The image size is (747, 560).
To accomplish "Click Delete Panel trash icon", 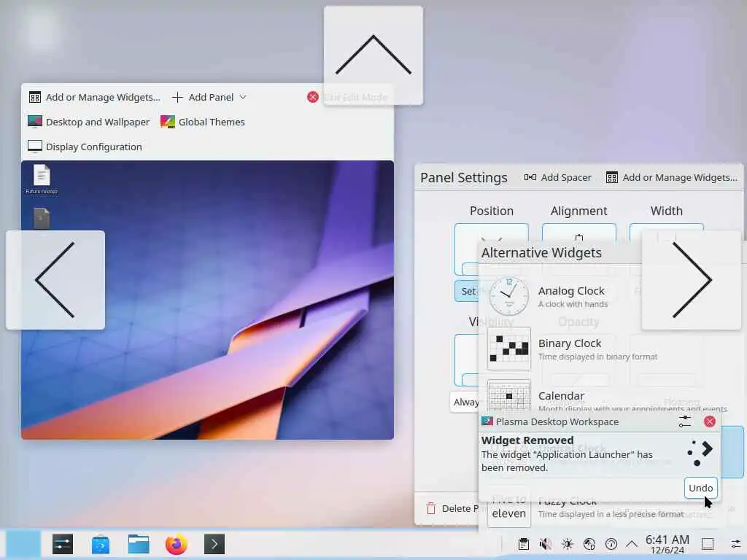I will [x=431, y=508].
